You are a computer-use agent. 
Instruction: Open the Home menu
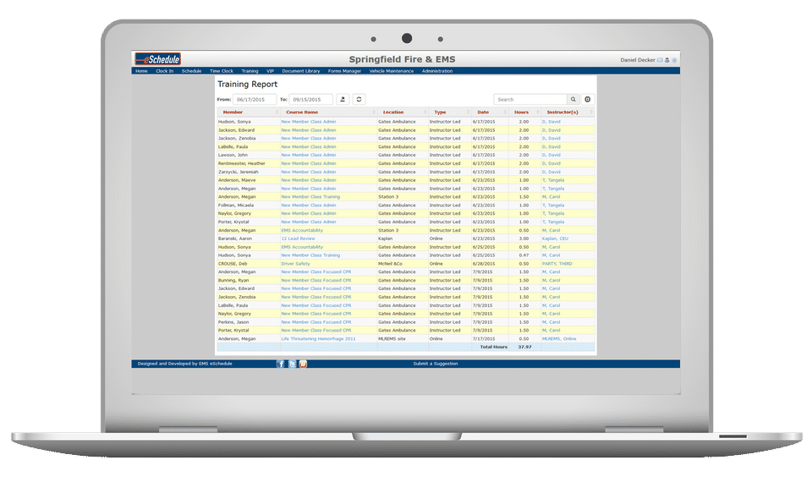coord(141,71)
